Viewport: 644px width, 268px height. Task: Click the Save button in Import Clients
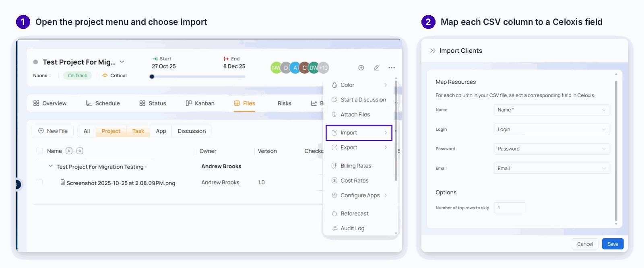[613, 244]
